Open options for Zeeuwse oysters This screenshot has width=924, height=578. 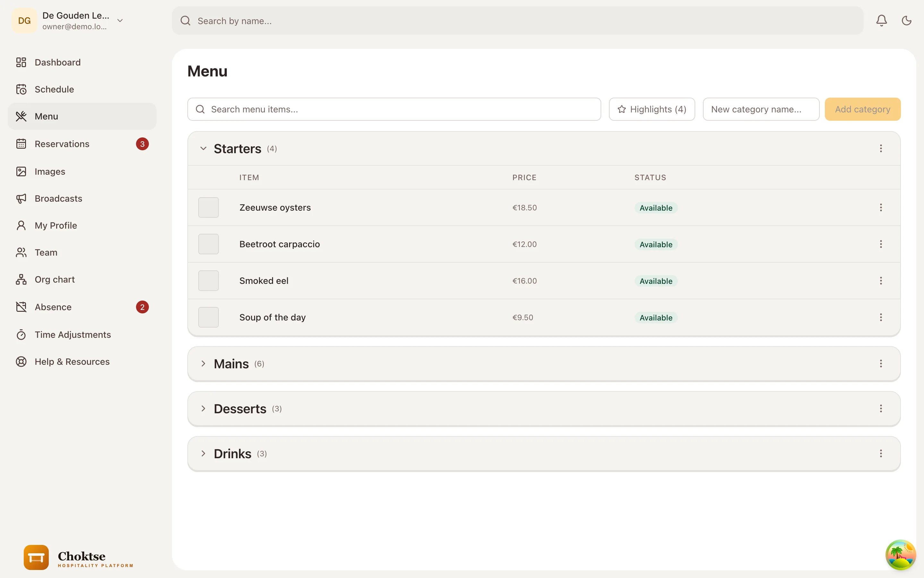point(881,207)
